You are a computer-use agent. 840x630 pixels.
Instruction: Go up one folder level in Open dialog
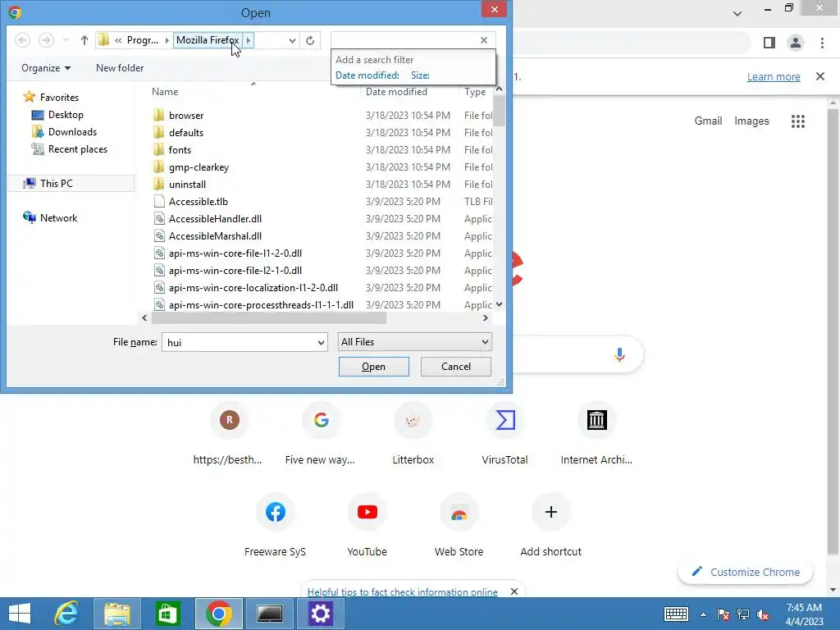coord(84,40)
